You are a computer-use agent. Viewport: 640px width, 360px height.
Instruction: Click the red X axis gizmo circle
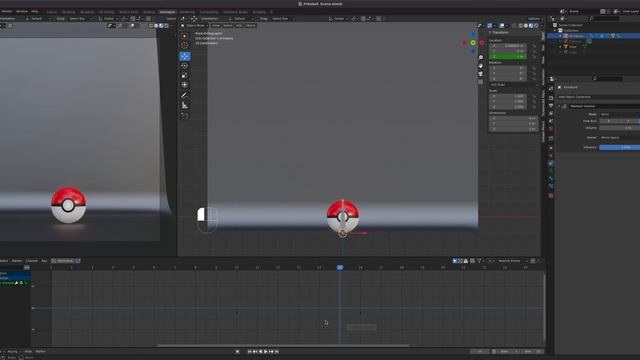[482, 42]
